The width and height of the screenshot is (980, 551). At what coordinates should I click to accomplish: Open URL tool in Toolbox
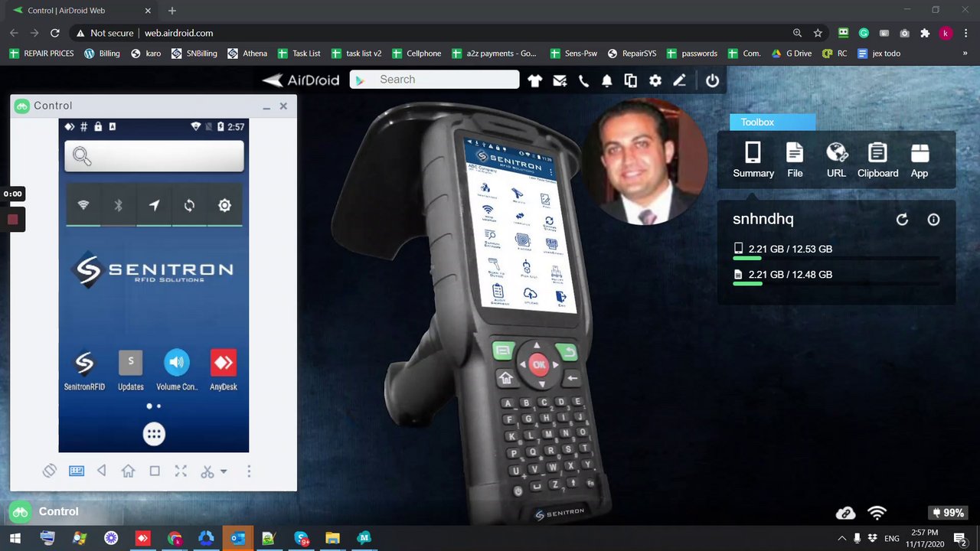click(837, 161)
